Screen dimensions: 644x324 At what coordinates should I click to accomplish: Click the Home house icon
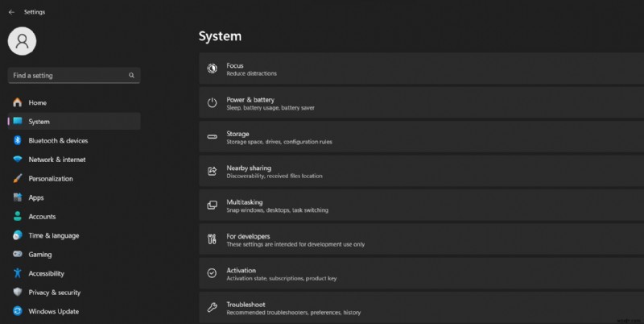click(17, 102)
